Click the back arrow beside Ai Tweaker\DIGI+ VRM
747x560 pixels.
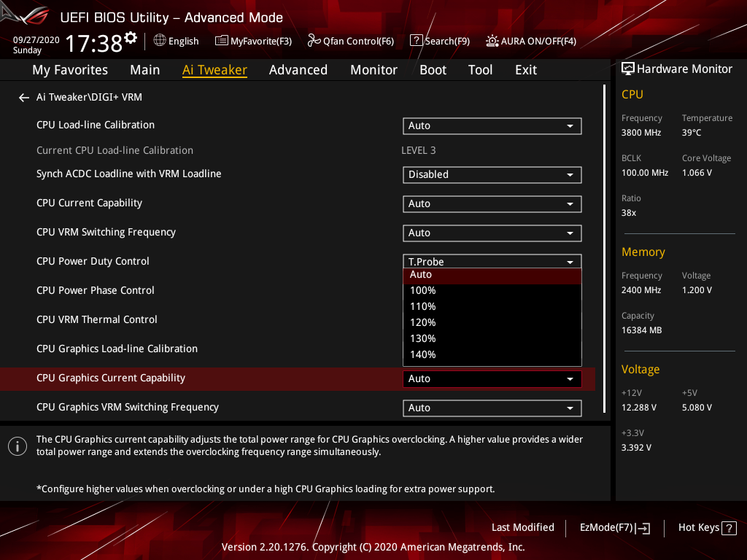pos(24,98)
